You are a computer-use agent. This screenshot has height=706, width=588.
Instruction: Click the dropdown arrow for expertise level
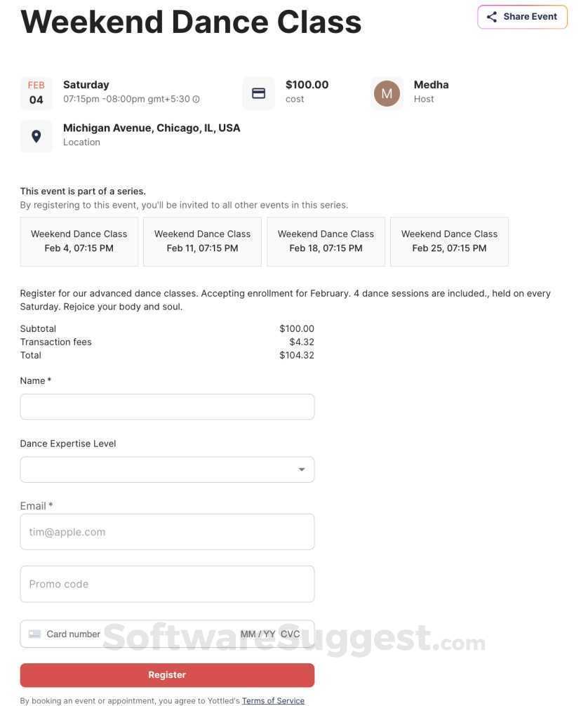[x=302, y=469]
